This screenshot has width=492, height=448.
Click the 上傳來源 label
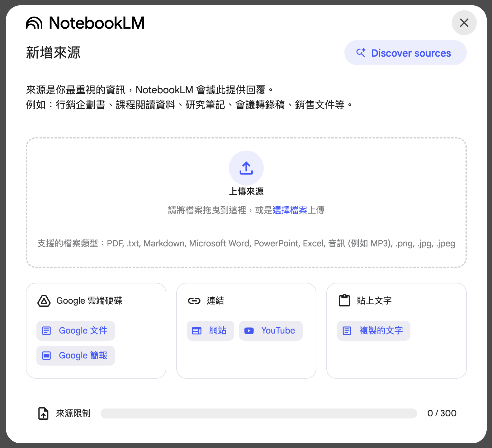(x=246, y=191)
